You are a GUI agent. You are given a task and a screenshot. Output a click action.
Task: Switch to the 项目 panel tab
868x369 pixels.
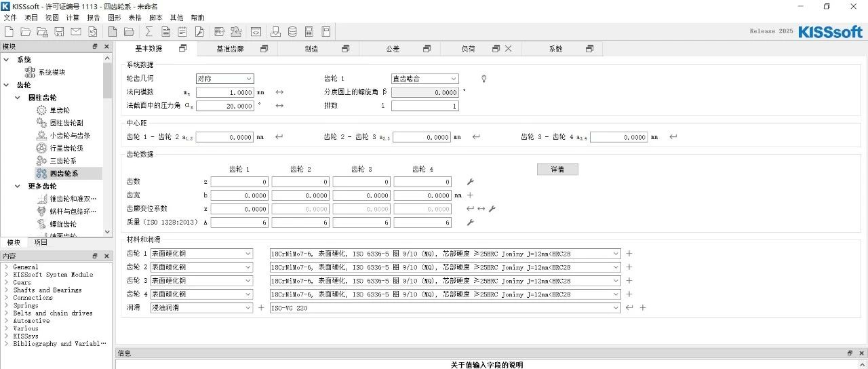tap(41, 242)
